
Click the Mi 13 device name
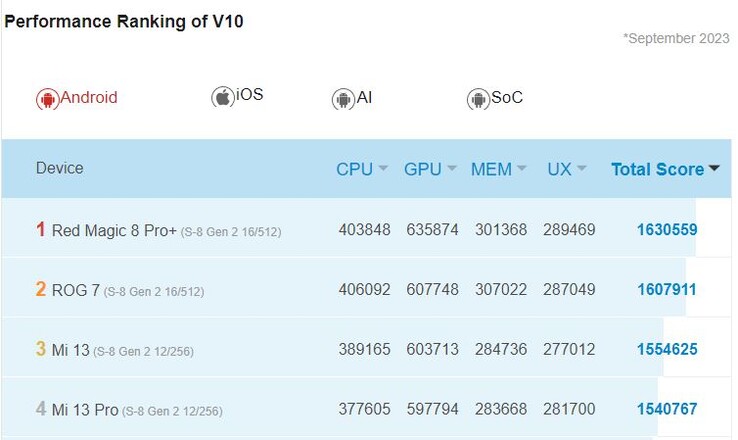pyautogui.click(x=70, y=350)
